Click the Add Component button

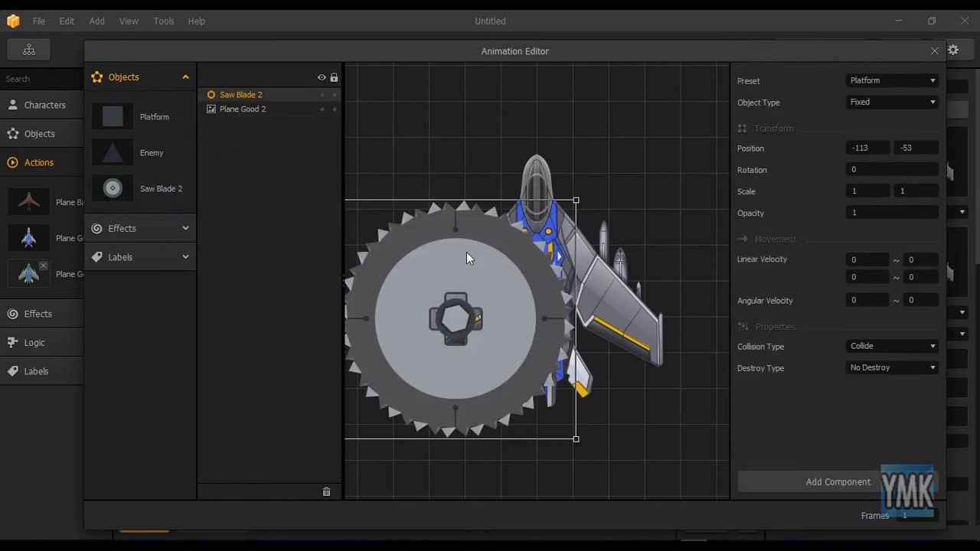click(x=838, y=482)
